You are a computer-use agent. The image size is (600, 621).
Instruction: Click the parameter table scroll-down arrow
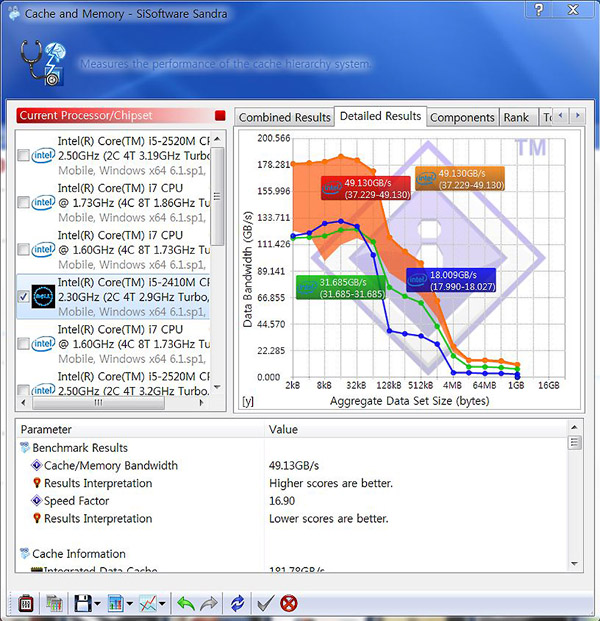tap(574, 563)
